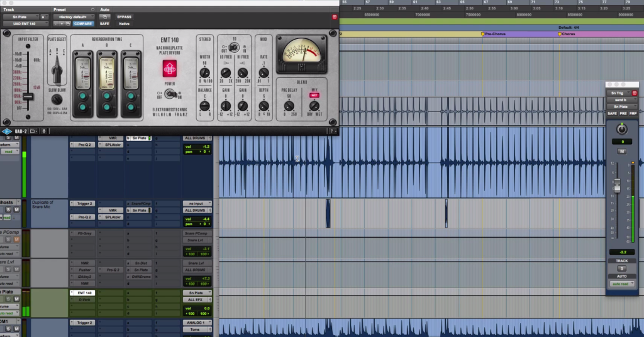Viewport: 644px width, 337px height.
Task: Click the Plate Select rotary switch
Action: 57,70
